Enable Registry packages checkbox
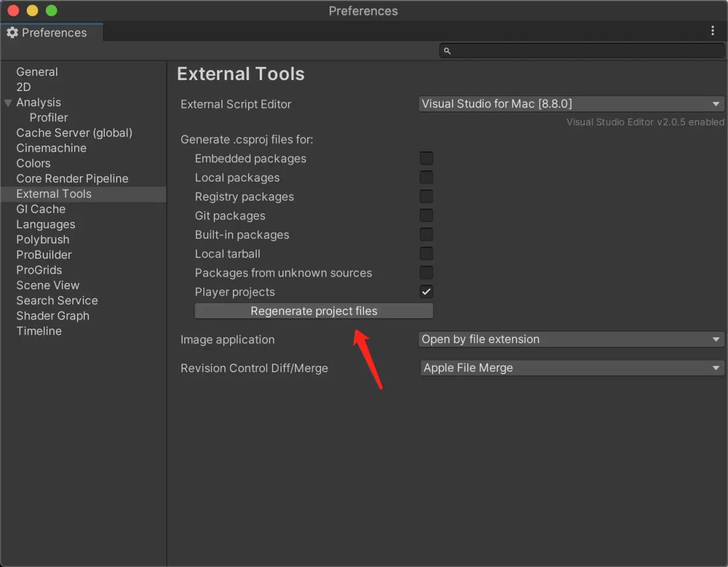Screen dimensions: 728x567 click(x=426, y=197)
